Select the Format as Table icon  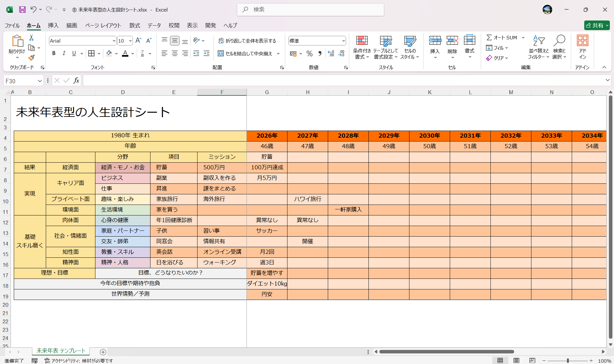(x=385, y=47)
